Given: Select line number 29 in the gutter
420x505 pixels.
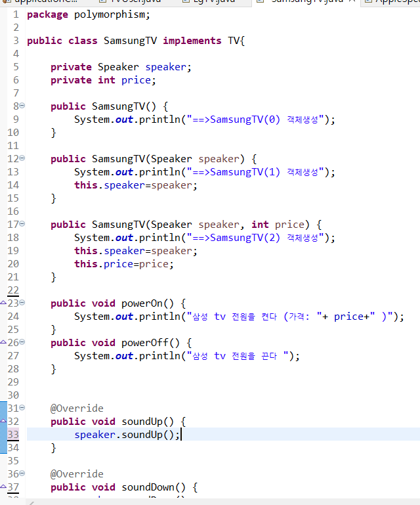Looking at the screenshot, I should point(13,382).
